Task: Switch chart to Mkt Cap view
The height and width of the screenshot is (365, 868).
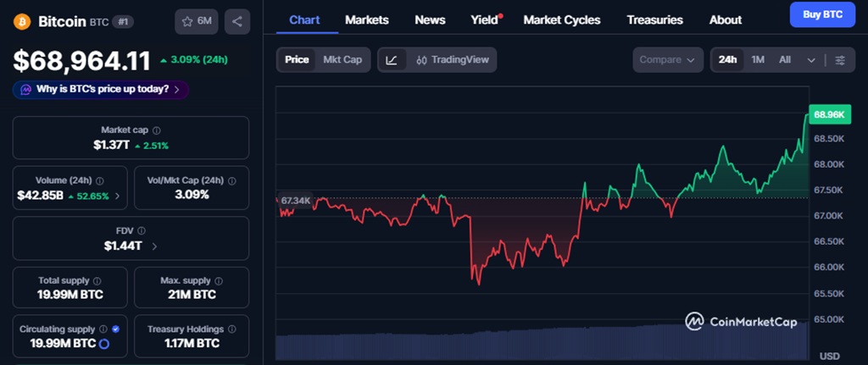Action: [x=342, y=60]
